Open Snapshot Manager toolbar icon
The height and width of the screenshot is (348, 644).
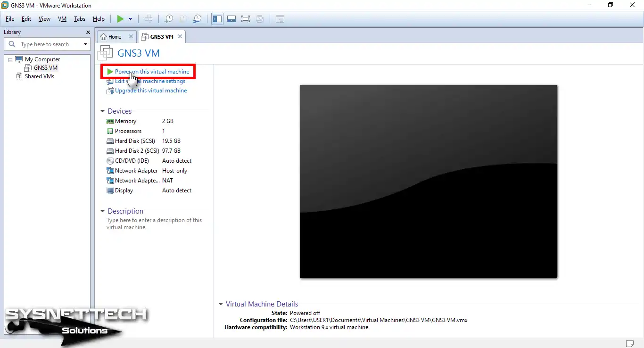[x=198, y=19]
